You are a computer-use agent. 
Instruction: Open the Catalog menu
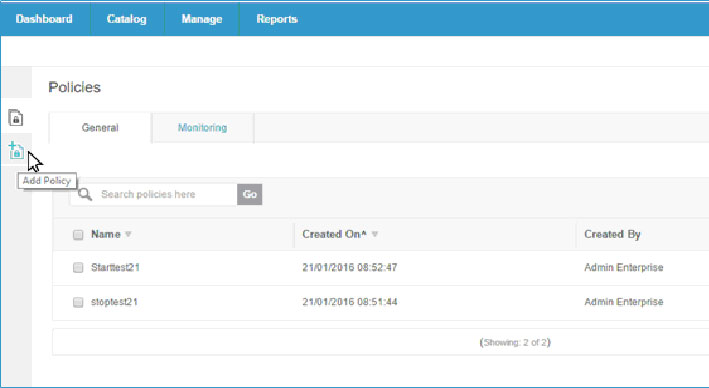coord(127,19)
